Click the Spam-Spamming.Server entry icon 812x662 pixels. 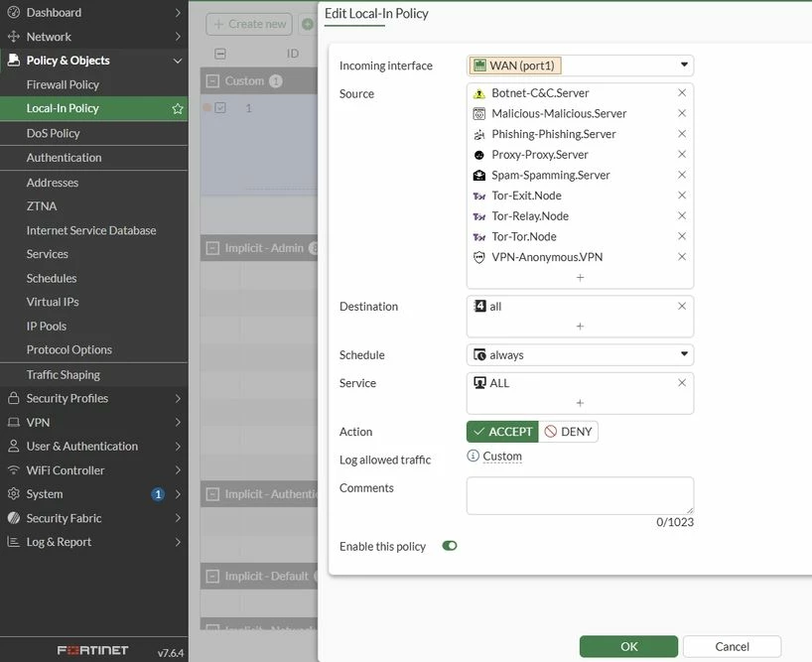click(x=479, y=176)
